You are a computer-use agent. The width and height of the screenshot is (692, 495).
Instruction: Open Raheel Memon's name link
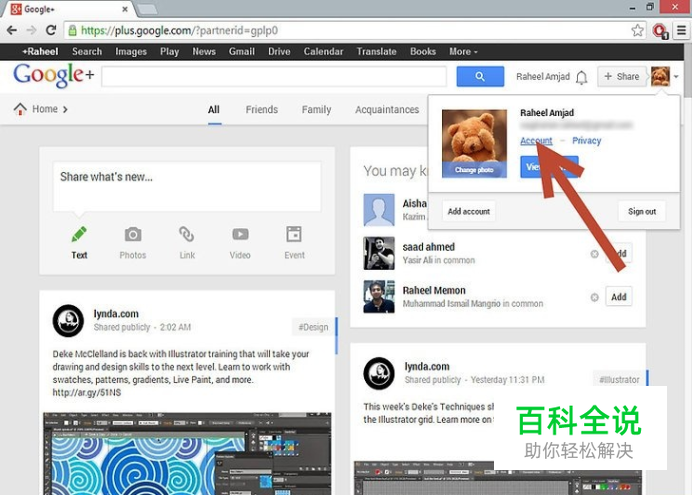(434, 290)
